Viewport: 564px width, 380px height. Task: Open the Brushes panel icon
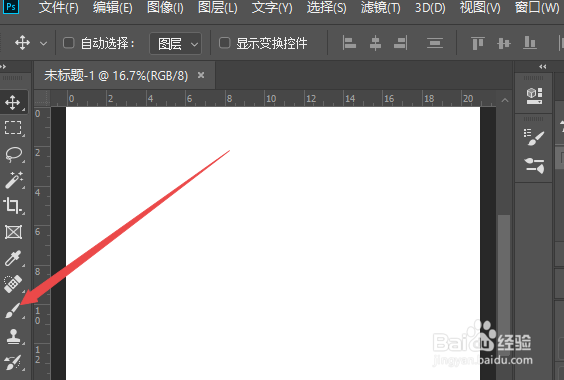pos(534,166)
